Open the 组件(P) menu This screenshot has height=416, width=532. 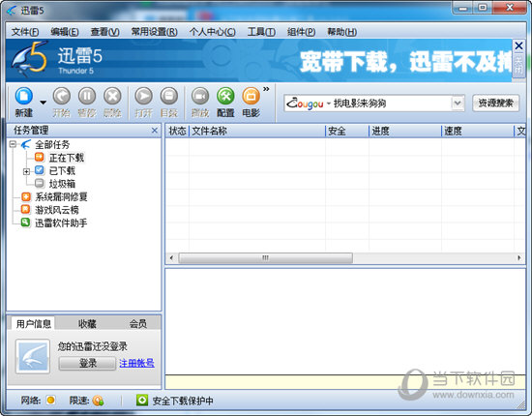coord(301,32)
